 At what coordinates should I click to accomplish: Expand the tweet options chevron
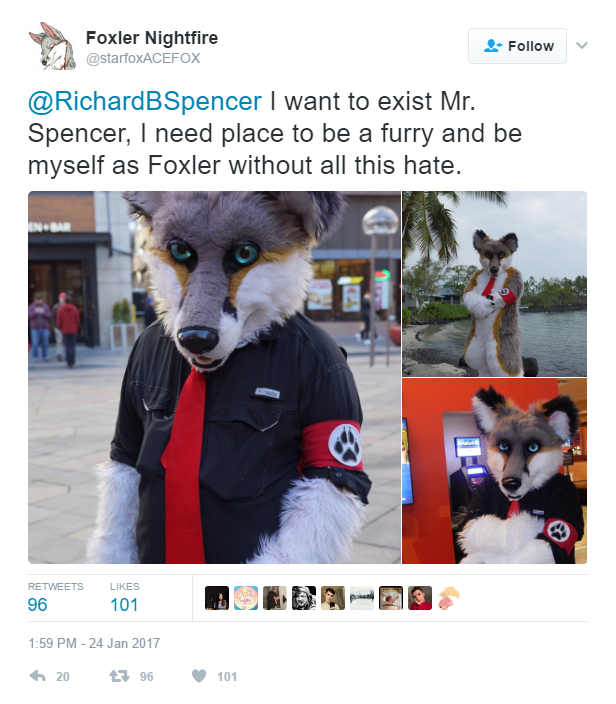[582, 45]
